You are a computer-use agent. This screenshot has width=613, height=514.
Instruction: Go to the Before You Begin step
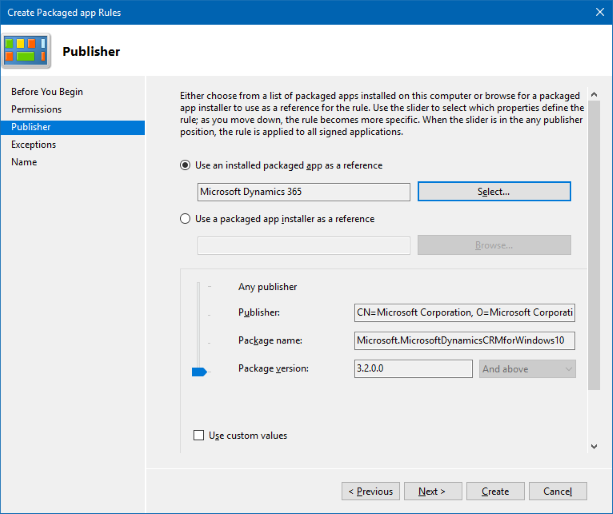coord(47,92)
